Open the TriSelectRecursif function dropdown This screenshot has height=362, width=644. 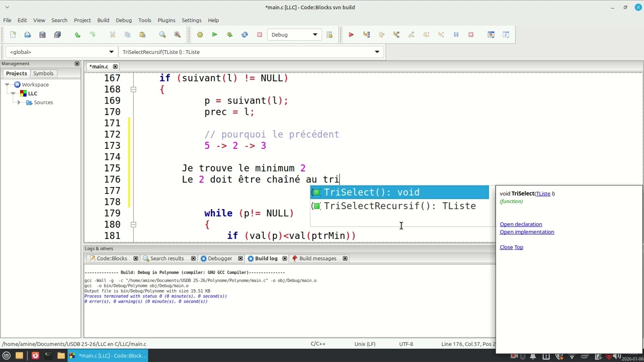(251, 52)
